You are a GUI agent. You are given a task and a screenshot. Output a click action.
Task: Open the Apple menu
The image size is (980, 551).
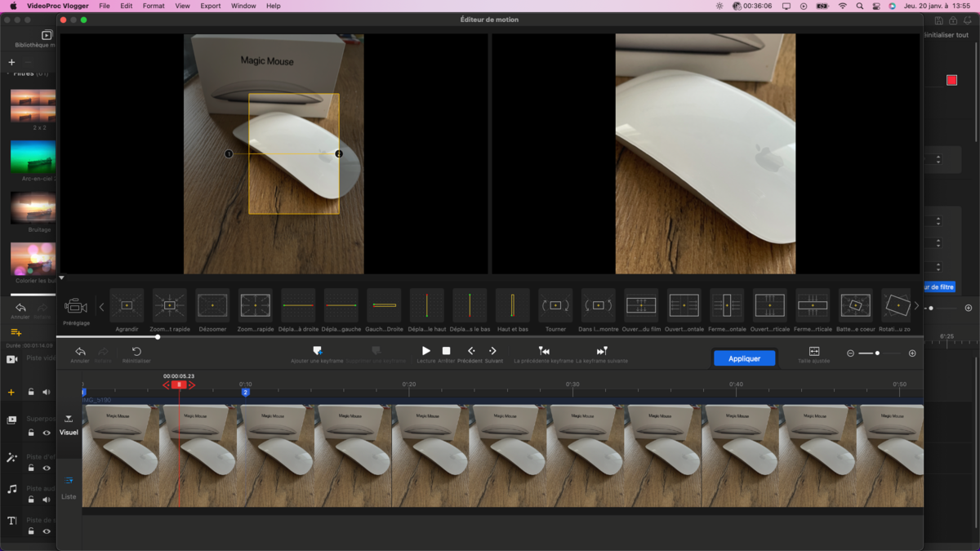pyautogui.click(x=13, y=6)
